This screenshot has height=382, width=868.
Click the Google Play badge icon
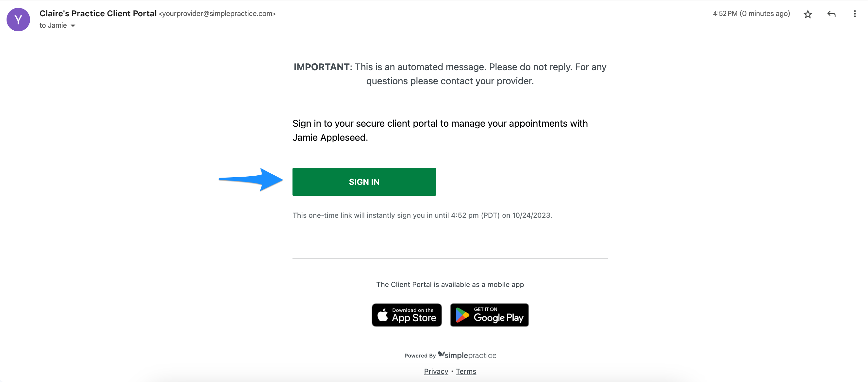489,314
